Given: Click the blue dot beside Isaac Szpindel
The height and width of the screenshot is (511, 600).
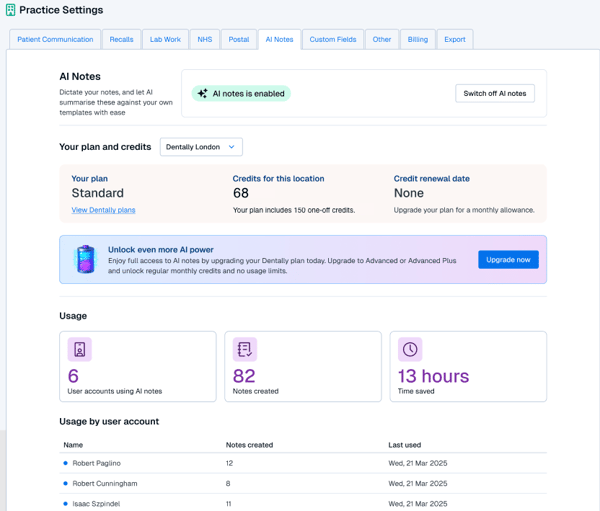Looking at the screenshot, I should coord(66,503).
